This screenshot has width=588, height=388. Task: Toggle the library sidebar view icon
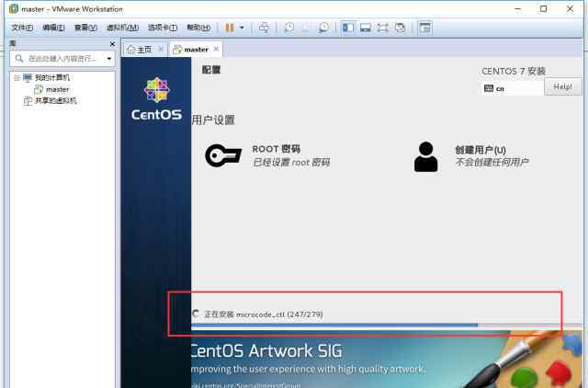(348, 28)
